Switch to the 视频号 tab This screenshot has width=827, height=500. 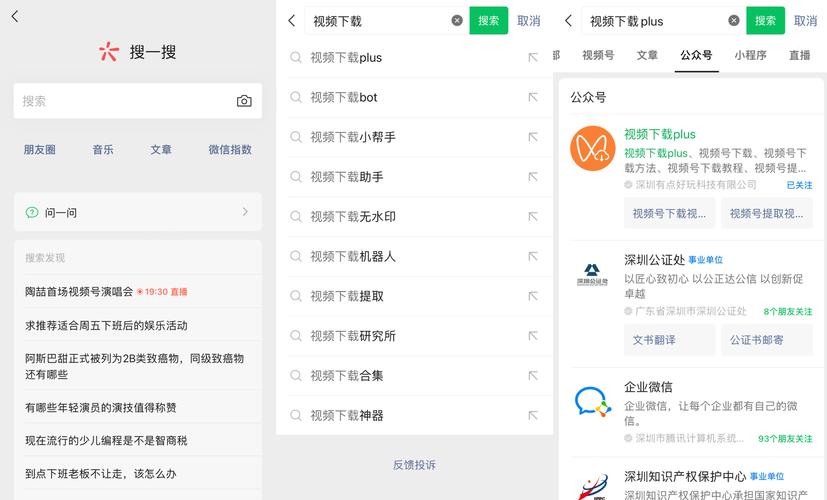[x=598, y=55]
